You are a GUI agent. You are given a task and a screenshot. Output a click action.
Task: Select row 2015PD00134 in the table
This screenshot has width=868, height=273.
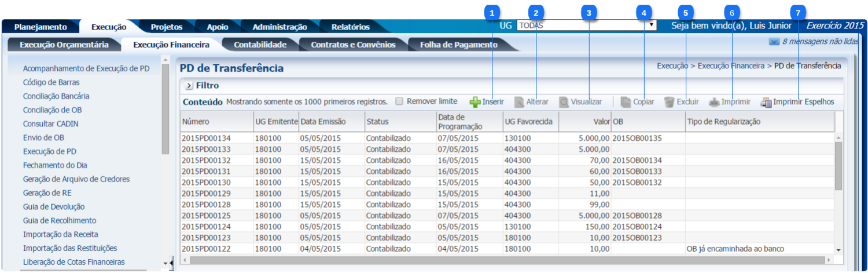coord(206,138)
